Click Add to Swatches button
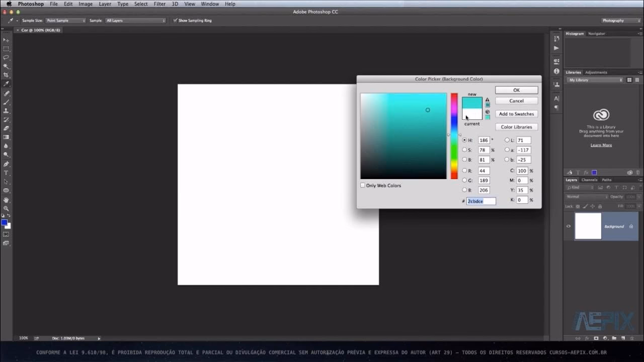This screenshot has width=644, height=362. point(516,114)
